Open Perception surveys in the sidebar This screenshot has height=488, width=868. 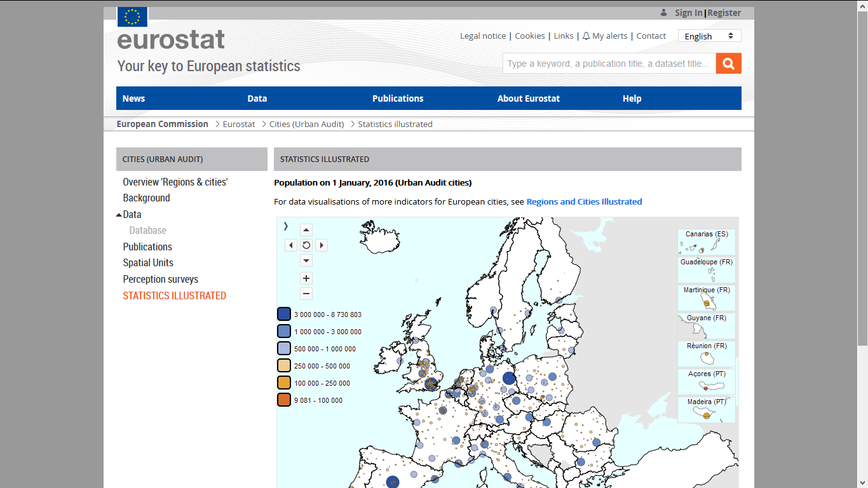pyautogui.click(x=161, y=280)
